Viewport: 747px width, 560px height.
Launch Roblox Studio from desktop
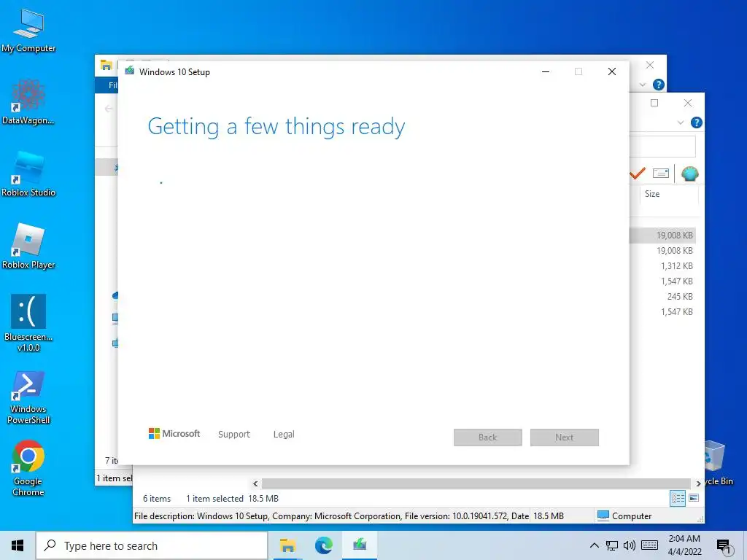tap(28, 174)
